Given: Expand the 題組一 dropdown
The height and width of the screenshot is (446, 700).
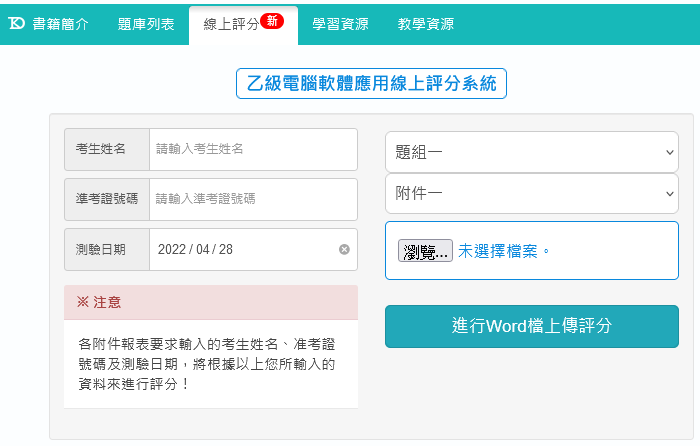Looking at the screenshot, I should click(531, 152).
